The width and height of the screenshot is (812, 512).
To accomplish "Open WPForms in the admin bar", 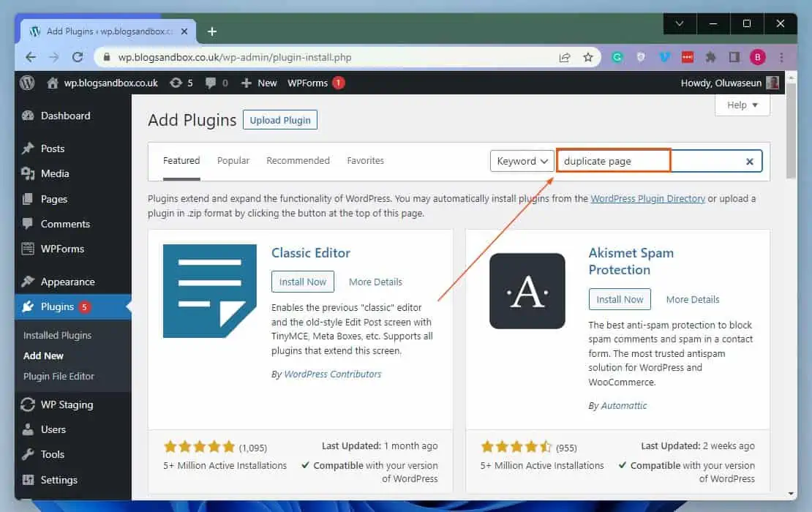I will pyautogui.click(x=316, y=83).
